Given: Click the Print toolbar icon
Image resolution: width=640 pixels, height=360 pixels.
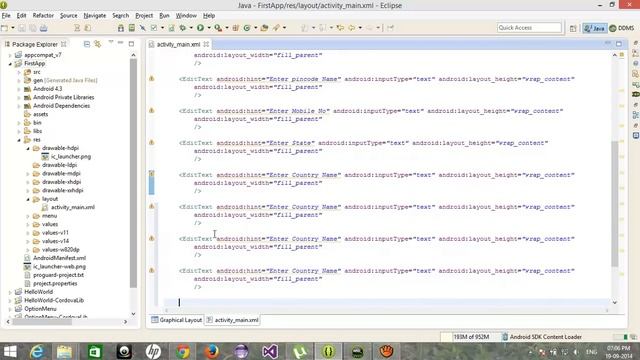Looking at the screenshot, I should point(44,28).
